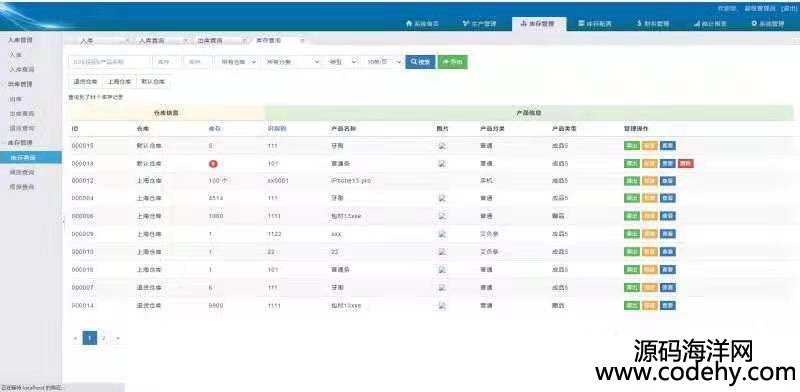Screen dimensions: 800x392
Task: Open the items-per-page dropdown
Action: (384, 62)
